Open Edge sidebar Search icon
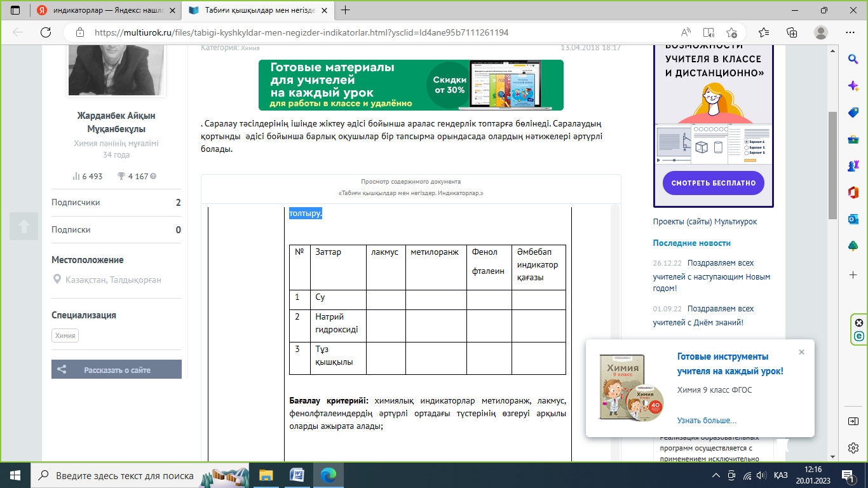868x488 pixels. (x=853, y=59)
